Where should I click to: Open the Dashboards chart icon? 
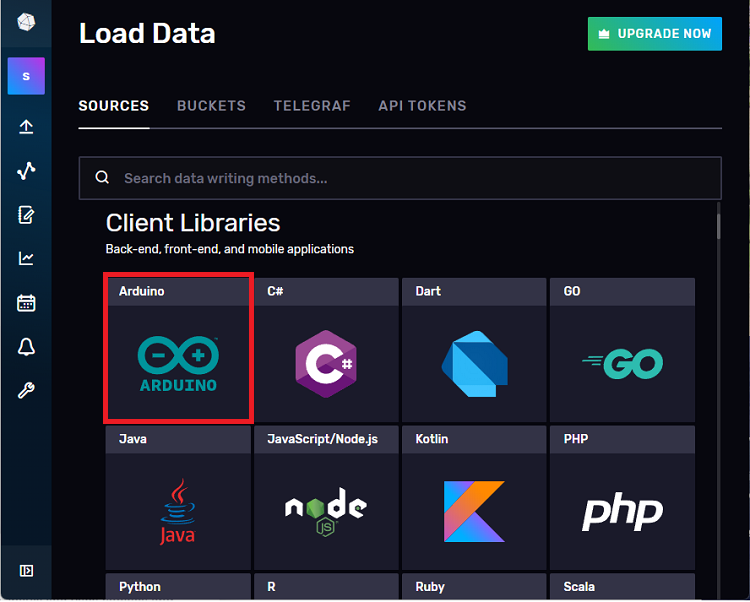26,259
